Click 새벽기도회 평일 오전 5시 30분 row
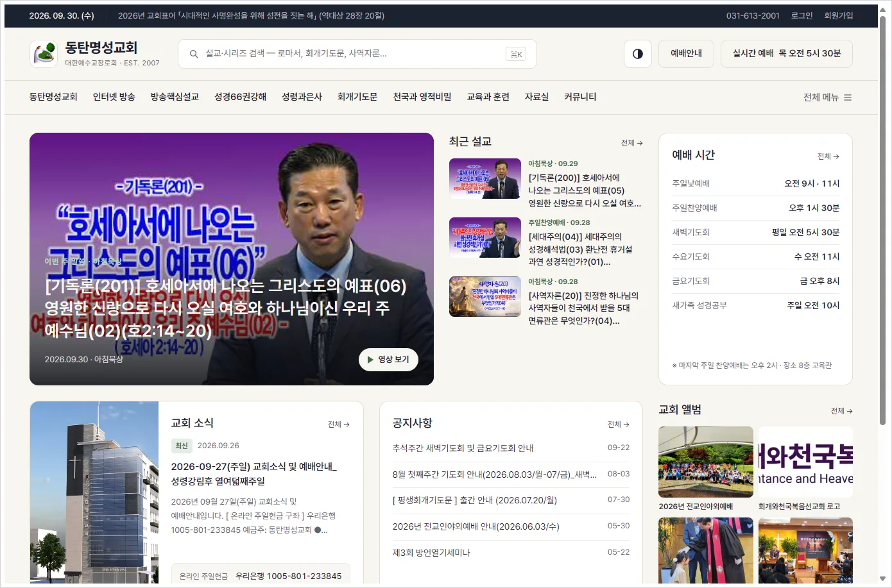 coord(755,232)
